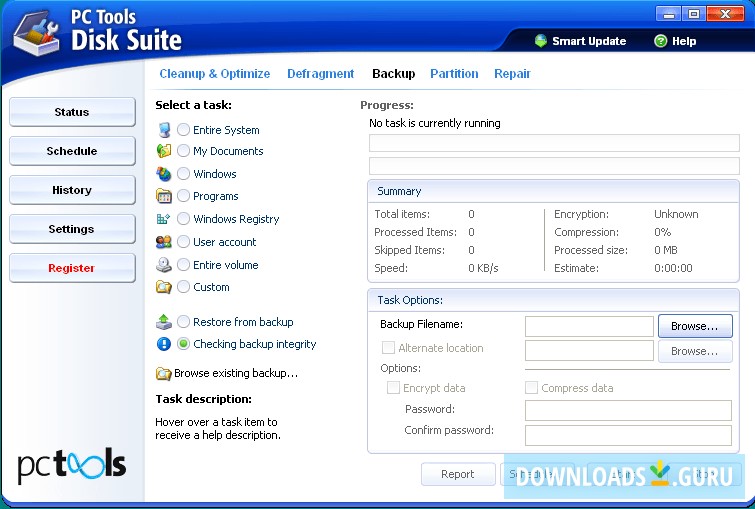Open the Cleanup & Optimize tab

(x=215, y=74)
